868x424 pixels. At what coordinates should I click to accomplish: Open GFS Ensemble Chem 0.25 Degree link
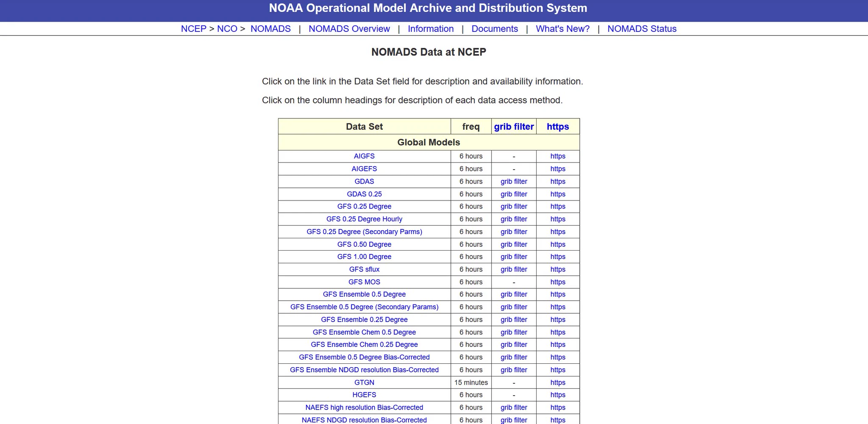(364, 345)
